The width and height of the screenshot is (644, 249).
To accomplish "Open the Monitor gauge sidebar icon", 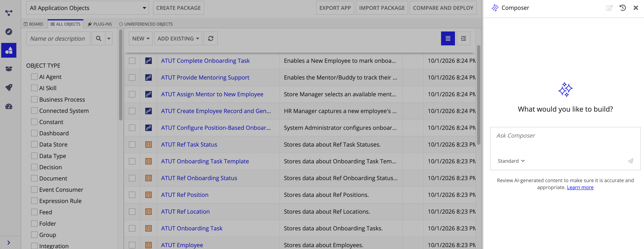I will click(9, 106).
